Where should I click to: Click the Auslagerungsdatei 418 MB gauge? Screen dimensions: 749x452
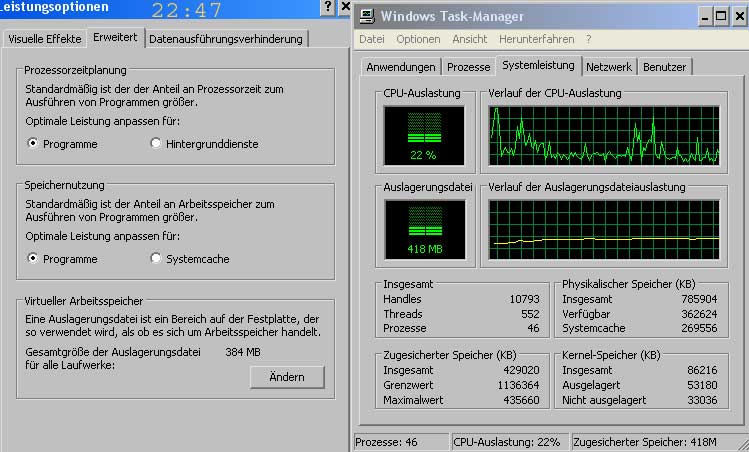(x=425, y=230)
